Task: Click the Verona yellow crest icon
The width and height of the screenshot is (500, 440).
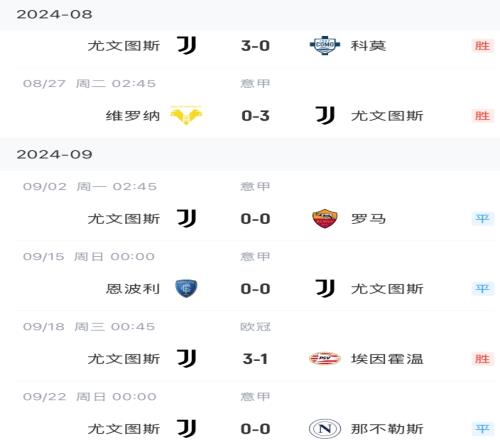Action: click(x=186, y=115)
